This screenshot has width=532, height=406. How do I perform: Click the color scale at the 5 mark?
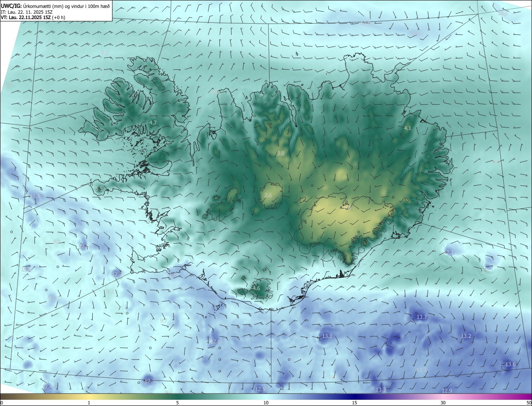177,403
